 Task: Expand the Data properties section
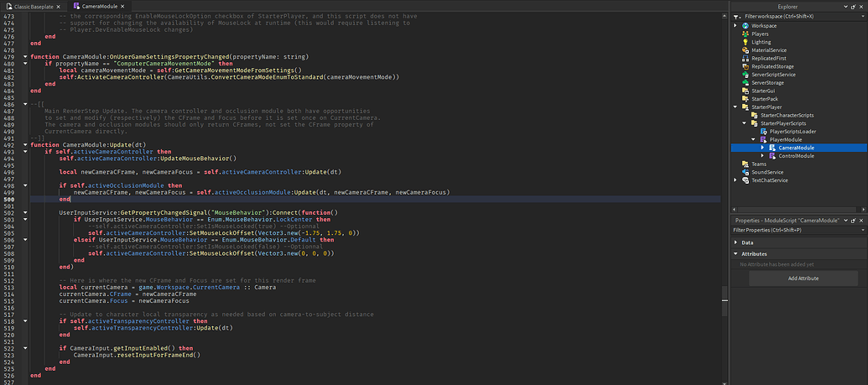click(x=735, y=242)
